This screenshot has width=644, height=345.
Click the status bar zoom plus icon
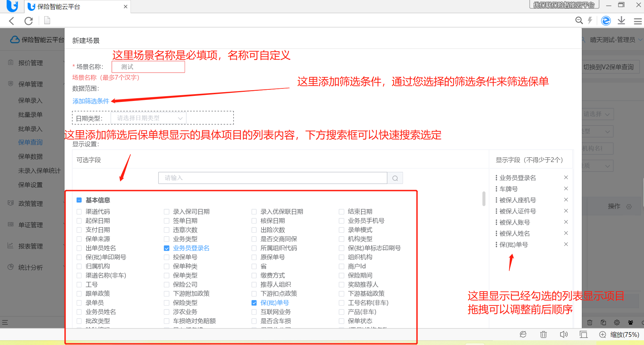click(602, 335)
